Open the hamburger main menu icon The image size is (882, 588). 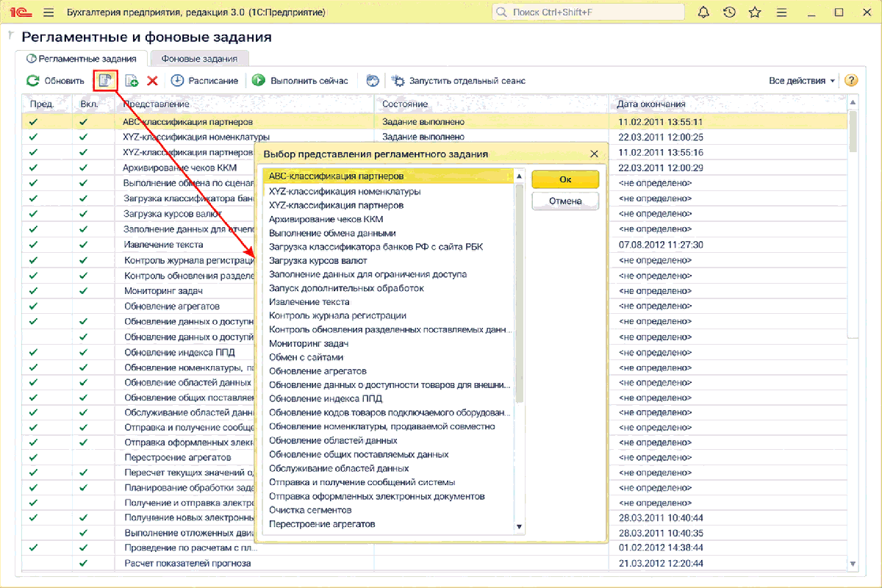tap(49, 12)
